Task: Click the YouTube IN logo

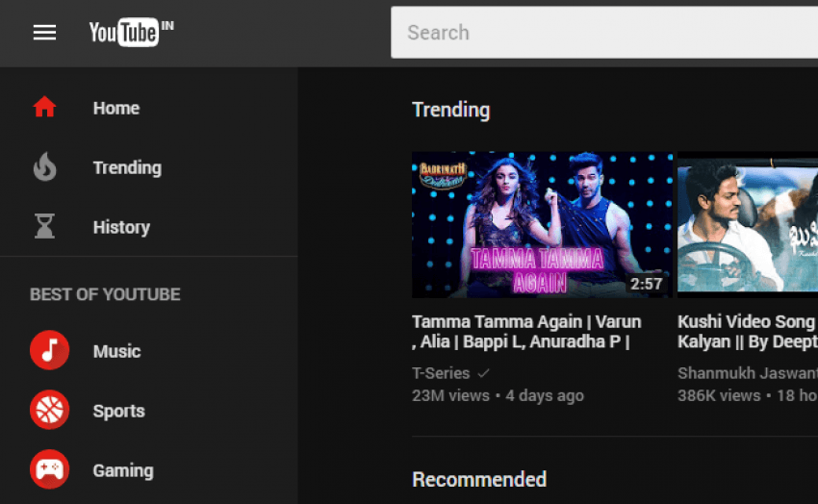Action: coord(132,33)
